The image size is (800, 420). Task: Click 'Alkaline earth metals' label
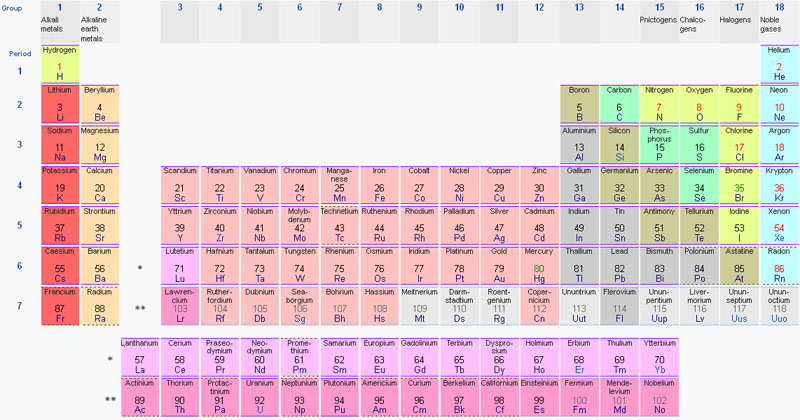[94, 29]
